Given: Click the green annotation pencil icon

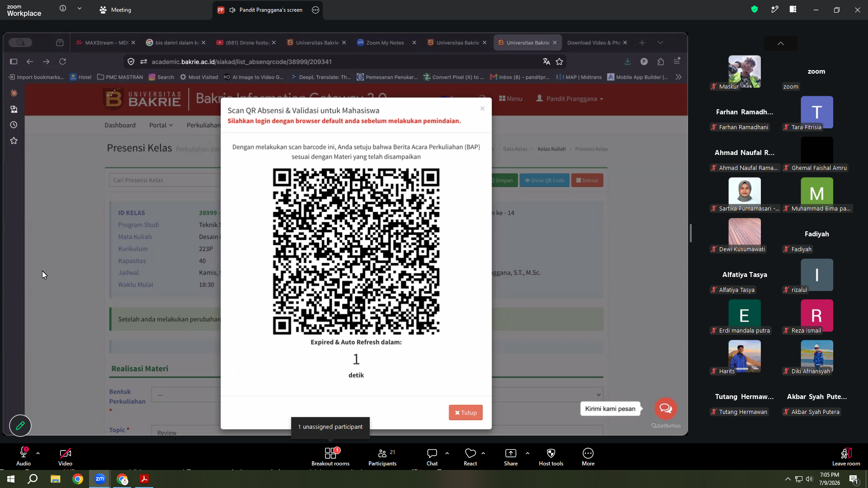Looking at the screenshot, I should [20, 426].
